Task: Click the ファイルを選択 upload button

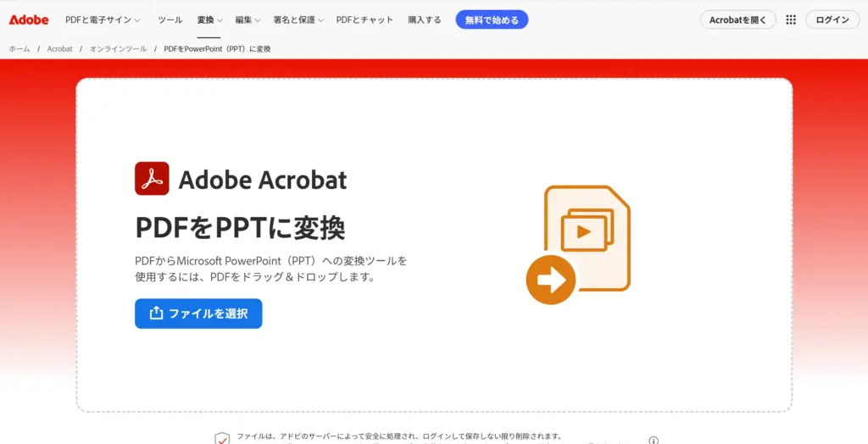Action: 198,314
